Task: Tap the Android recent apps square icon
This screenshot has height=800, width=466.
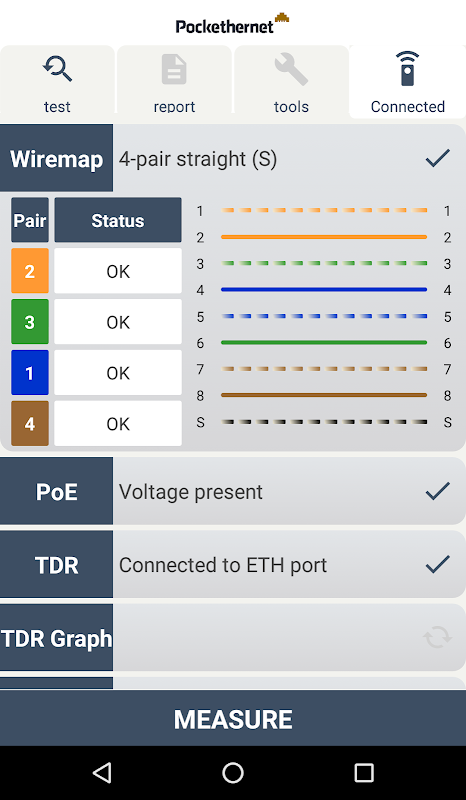Action: coord(363,773)
